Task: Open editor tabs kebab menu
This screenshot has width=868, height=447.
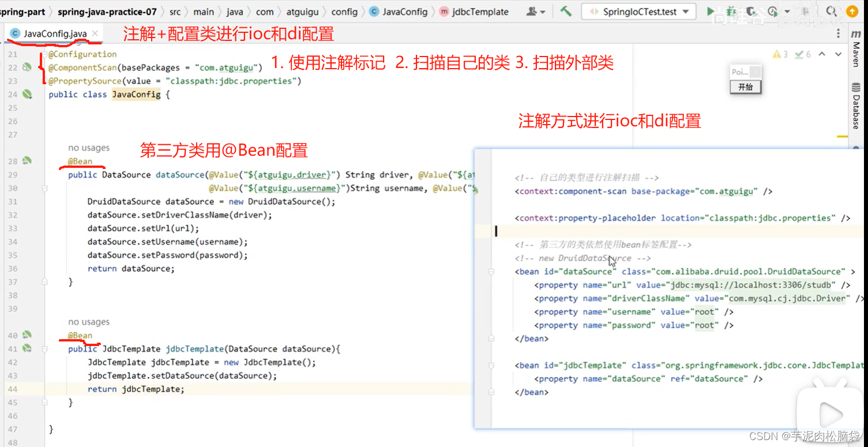Action: pyautogui.click(x=839, y=34)
